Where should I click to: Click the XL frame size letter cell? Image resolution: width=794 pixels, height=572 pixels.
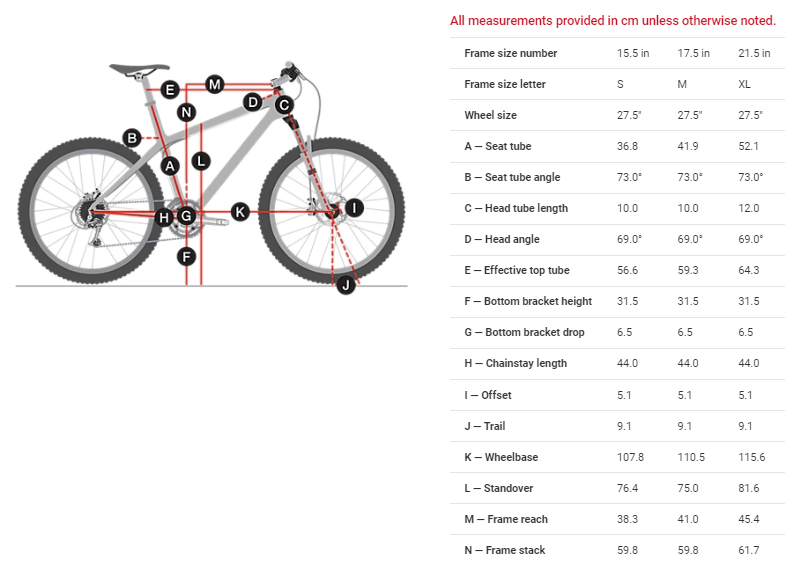(745, 84)
